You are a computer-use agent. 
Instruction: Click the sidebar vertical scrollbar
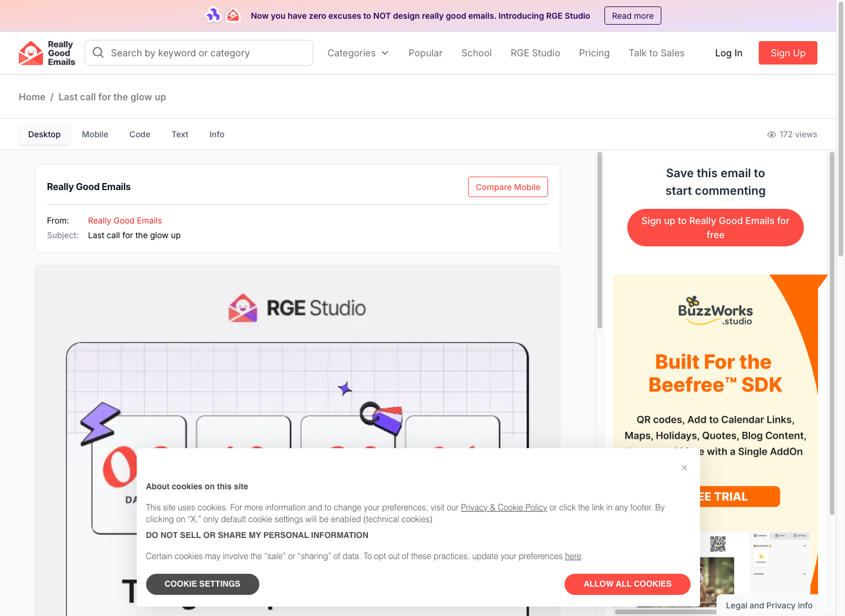(x=832, y=333)
